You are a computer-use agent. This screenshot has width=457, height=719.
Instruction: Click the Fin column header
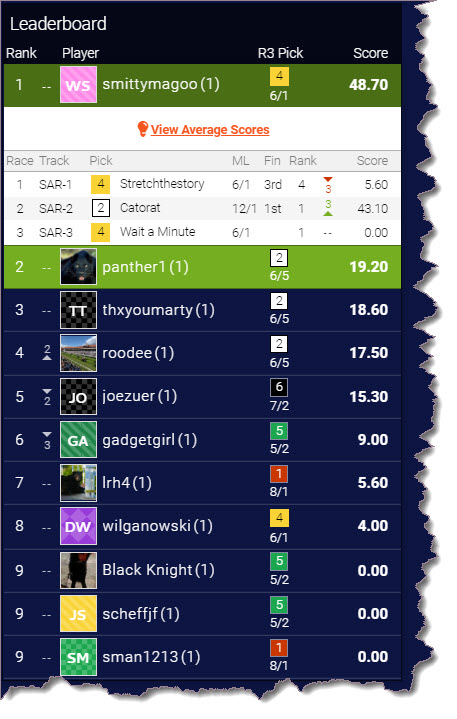(x=272, y=161)
